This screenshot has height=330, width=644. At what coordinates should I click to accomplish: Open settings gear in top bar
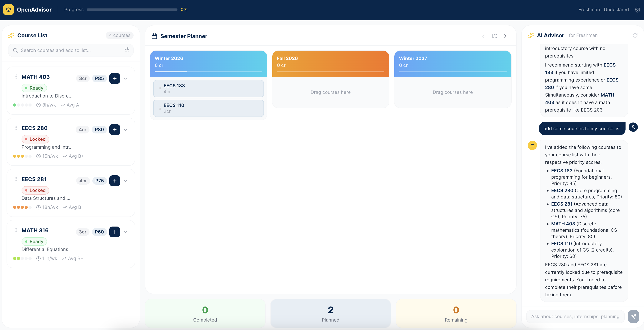tap(637, 9)
